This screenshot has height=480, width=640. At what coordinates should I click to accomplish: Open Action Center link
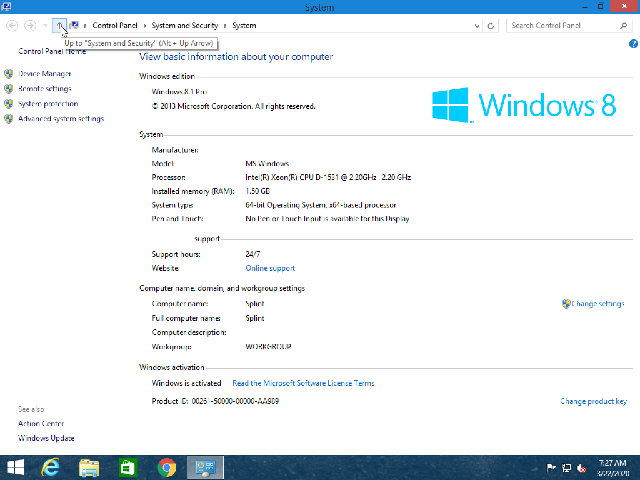(x=41, y=424)
